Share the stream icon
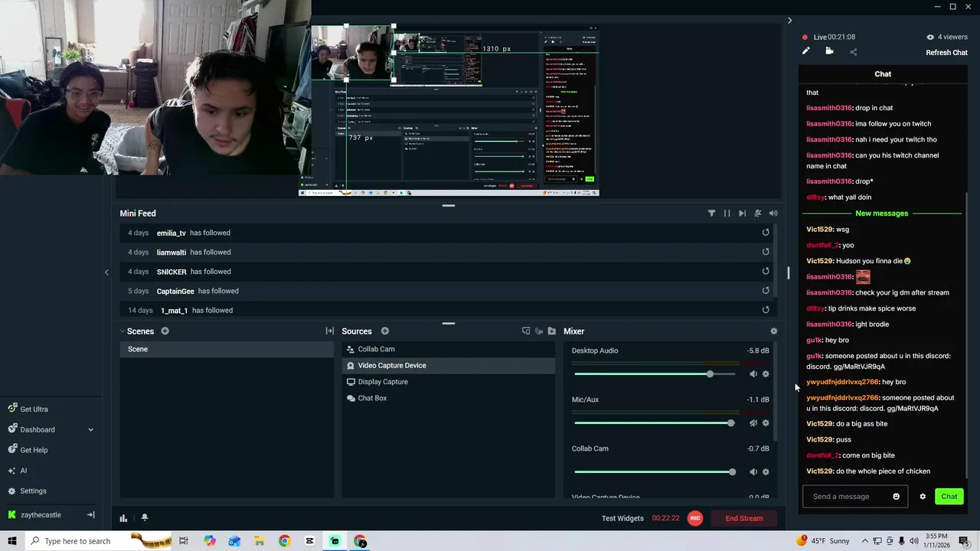The image size is (980, 551). coord(854,52)
